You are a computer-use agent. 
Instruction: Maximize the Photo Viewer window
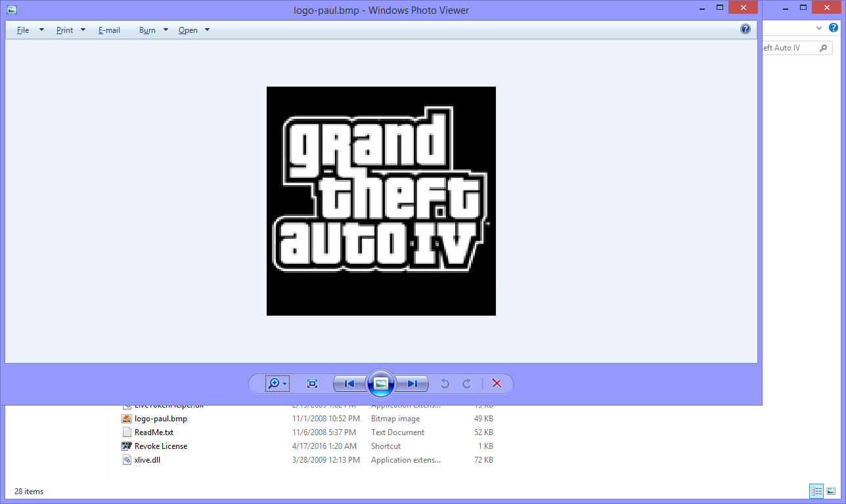[x=720, y=7]
